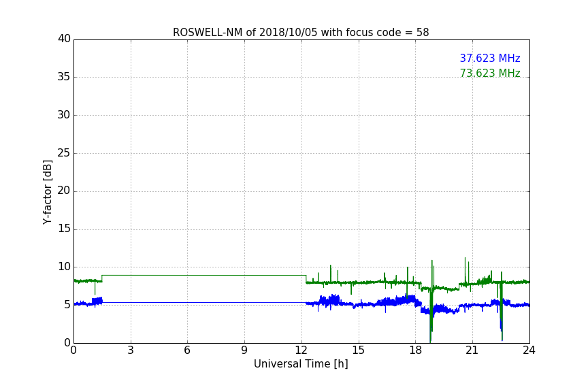Select the green 73.623 MHz legend label
Viewport: 588px width, 392px height.
(490, 73)
